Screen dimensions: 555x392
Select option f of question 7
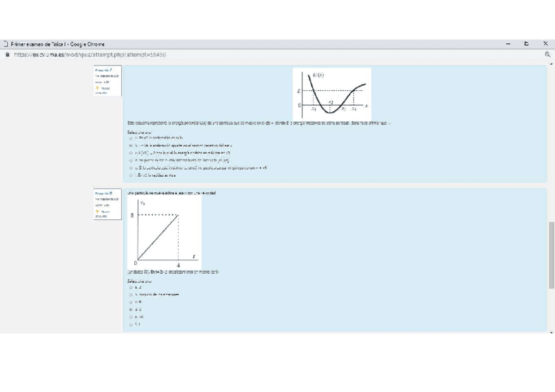[x=131, y=175]
